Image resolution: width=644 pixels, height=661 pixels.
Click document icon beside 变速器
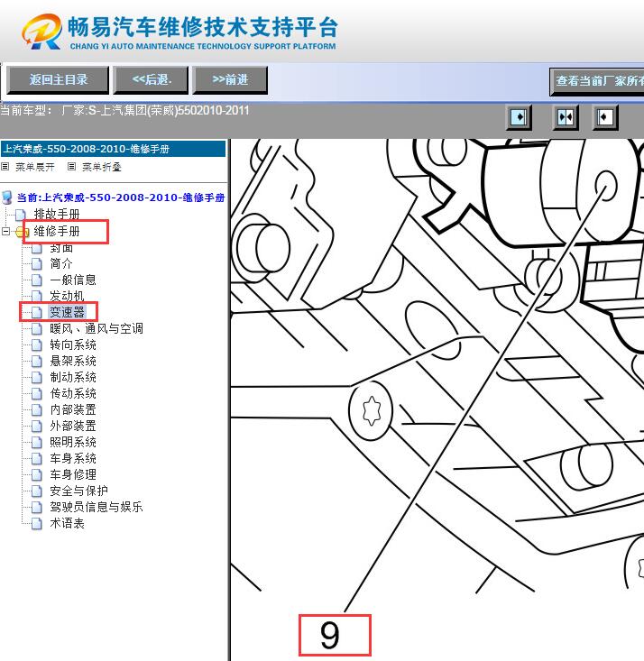pyautogui.click(x=37, y=312)
